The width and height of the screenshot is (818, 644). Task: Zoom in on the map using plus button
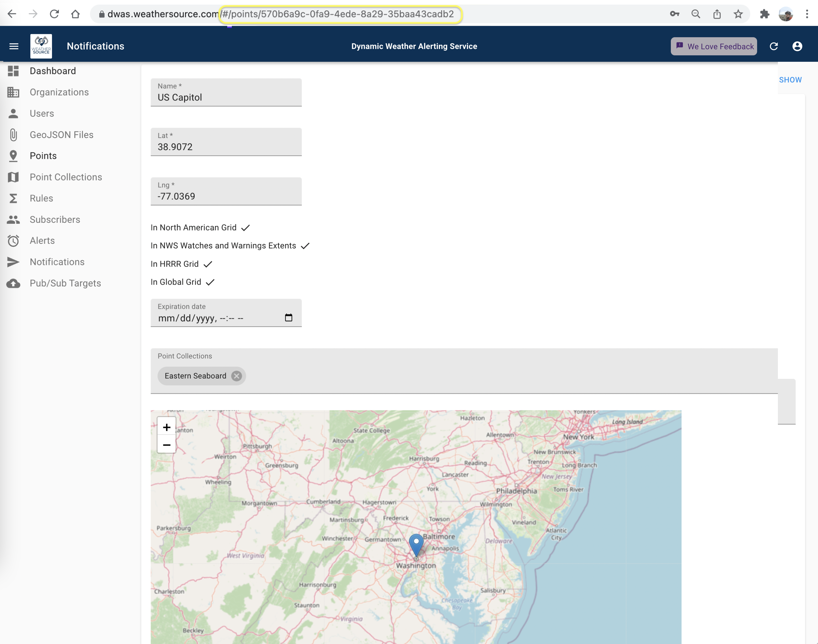pos(166,426)
